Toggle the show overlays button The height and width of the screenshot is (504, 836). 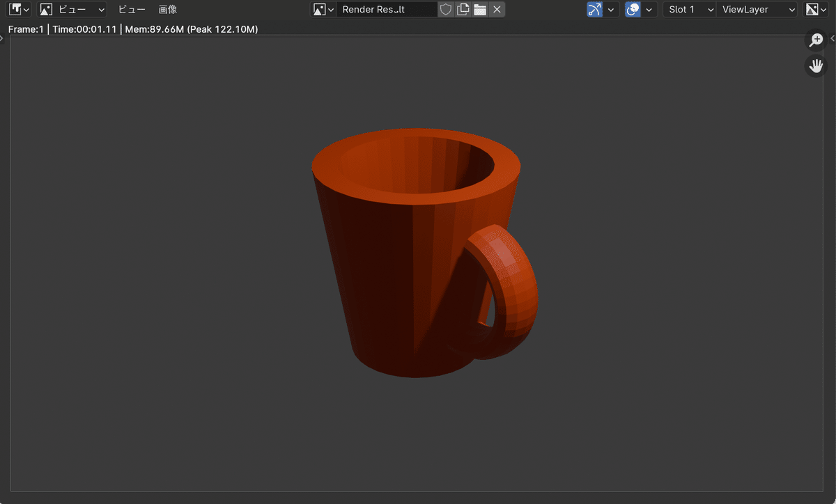point(633,10)
